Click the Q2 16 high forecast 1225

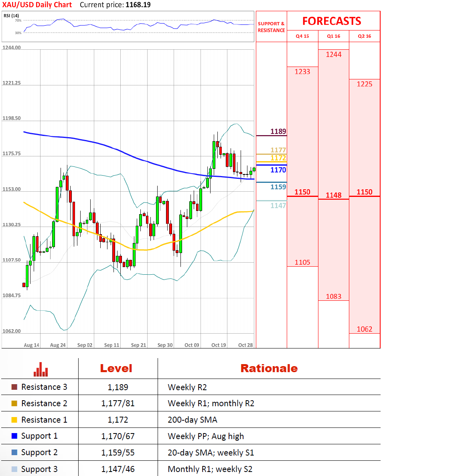point(365,84)
